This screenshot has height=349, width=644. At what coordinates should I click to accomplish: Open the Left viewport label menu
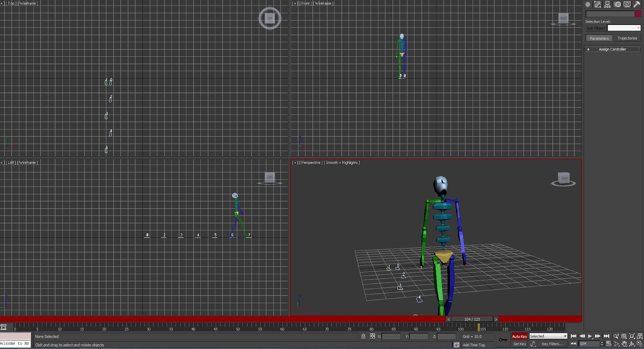[x=11, y=162]
